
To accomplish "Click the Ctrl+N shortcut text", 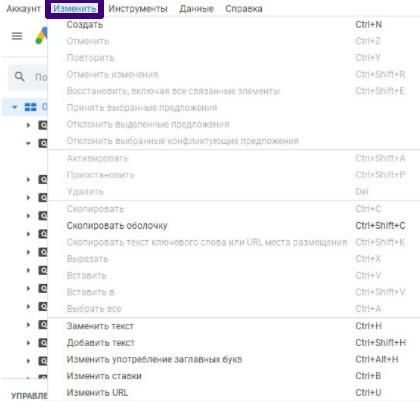I will click(369, 25).
